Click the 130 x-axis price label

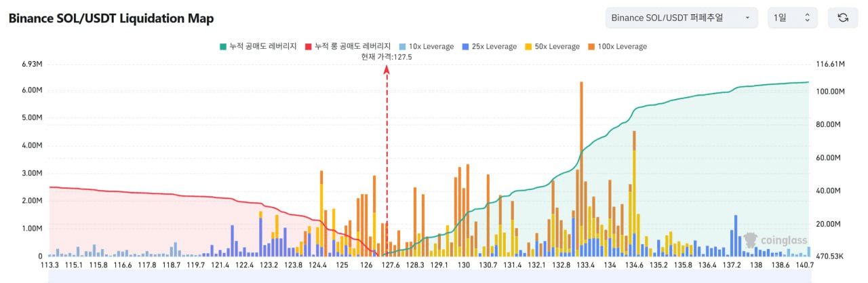464,265
